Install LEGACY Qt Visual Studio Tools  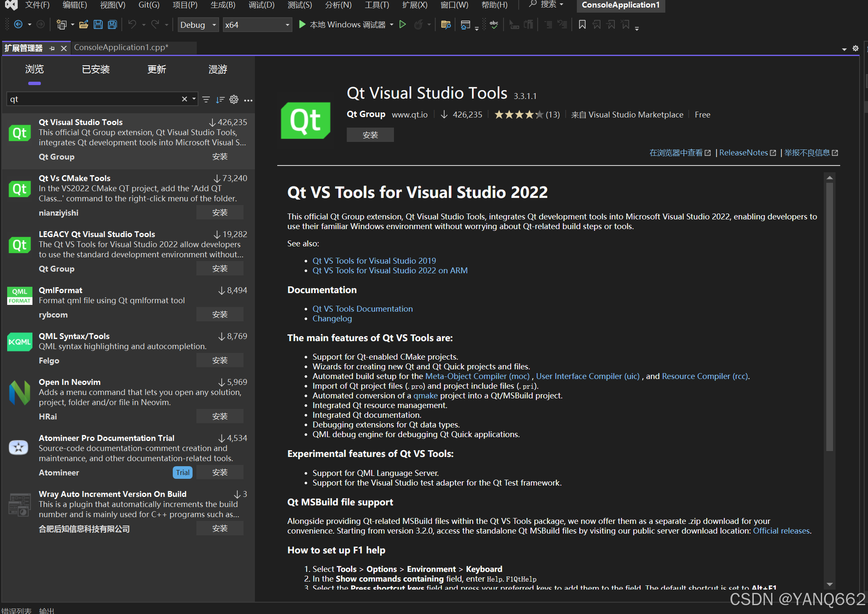tap(220, 269)
